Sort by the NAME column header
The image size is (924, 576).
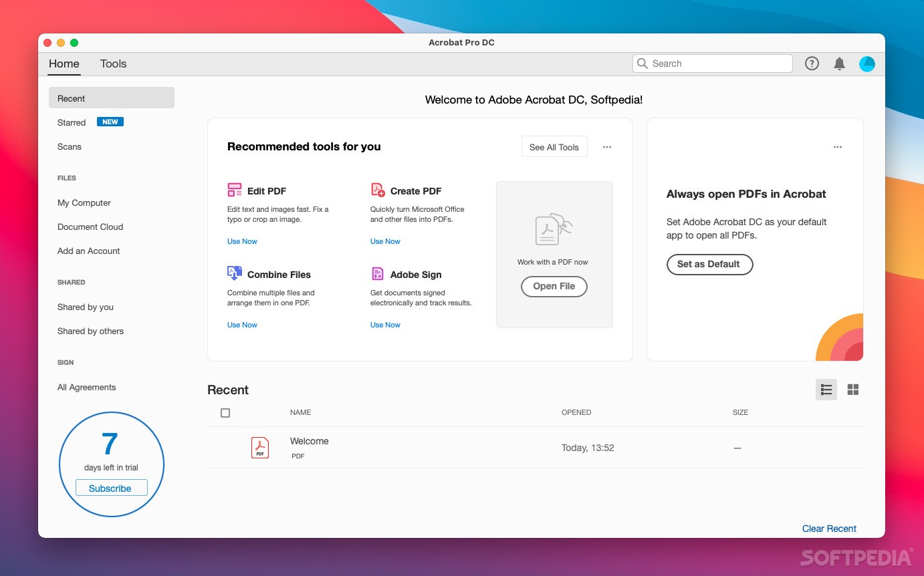[x=301, y=412]
